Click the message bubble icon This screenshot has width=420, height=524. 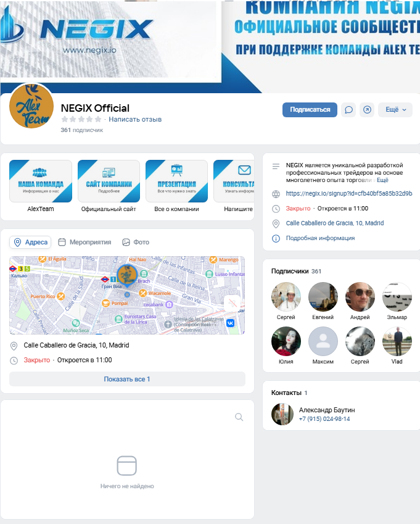[x=348, y=110]
